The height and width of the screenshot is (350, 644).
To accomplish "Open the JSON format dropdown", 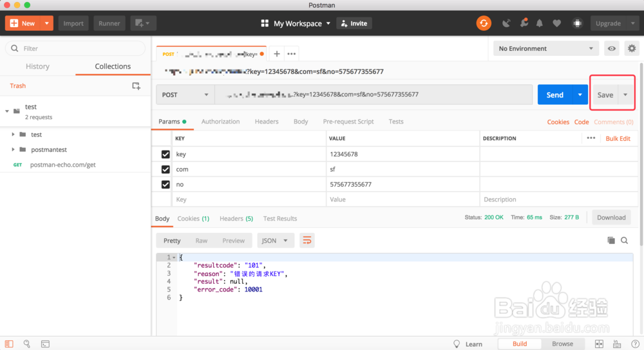I will (275, 241).
